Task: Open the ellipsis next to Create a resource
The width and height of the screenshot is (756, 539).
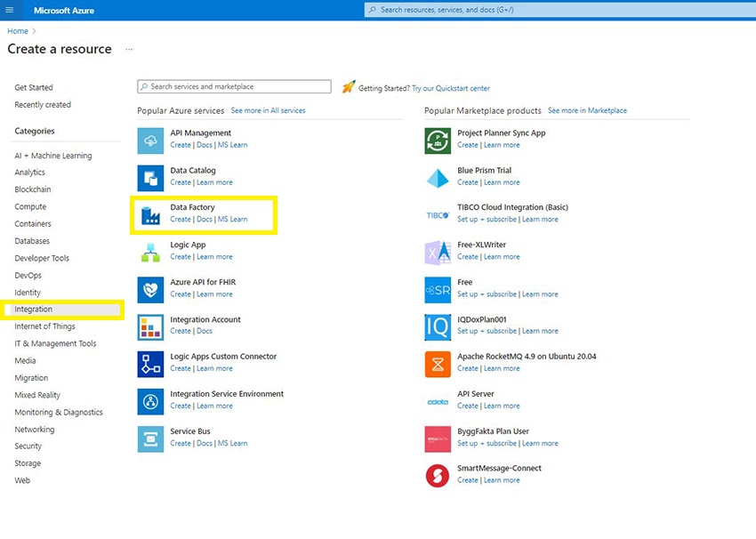Action: 129,49
